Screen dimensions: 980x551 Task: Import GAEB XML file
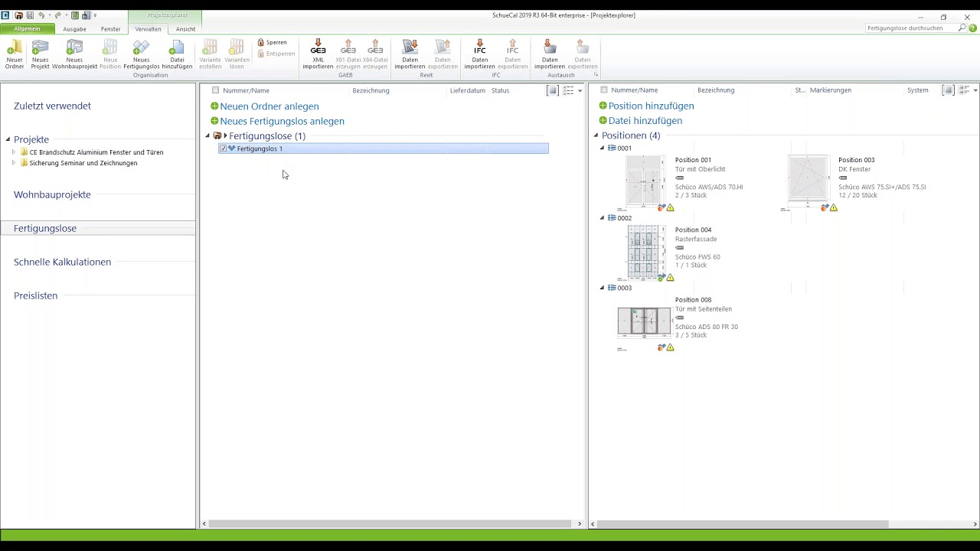tap(318, 54)
